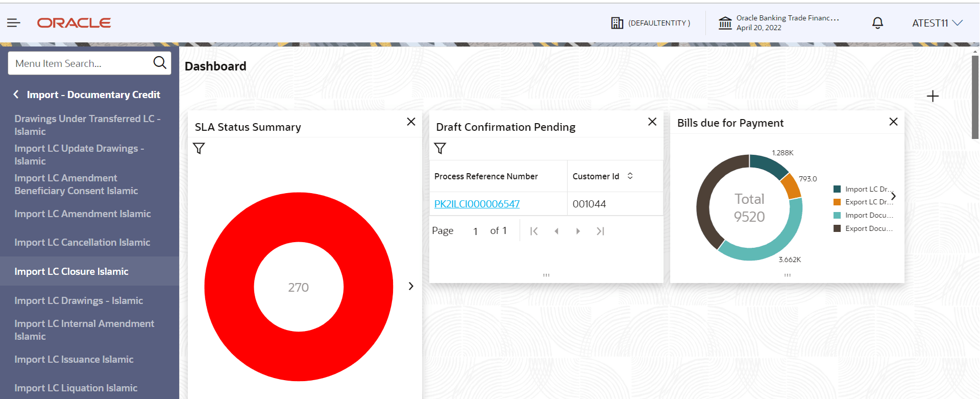This screenshot has width=980, height=399.
Task: Open Import LC Update Drawings - Islamic
Action: coord(79,155)
